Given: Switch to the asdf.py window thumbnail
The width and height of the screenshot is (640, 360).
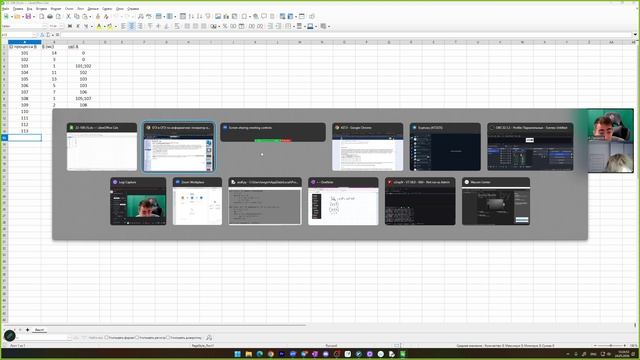Looking at the screenshot, I should click(265, 201).
